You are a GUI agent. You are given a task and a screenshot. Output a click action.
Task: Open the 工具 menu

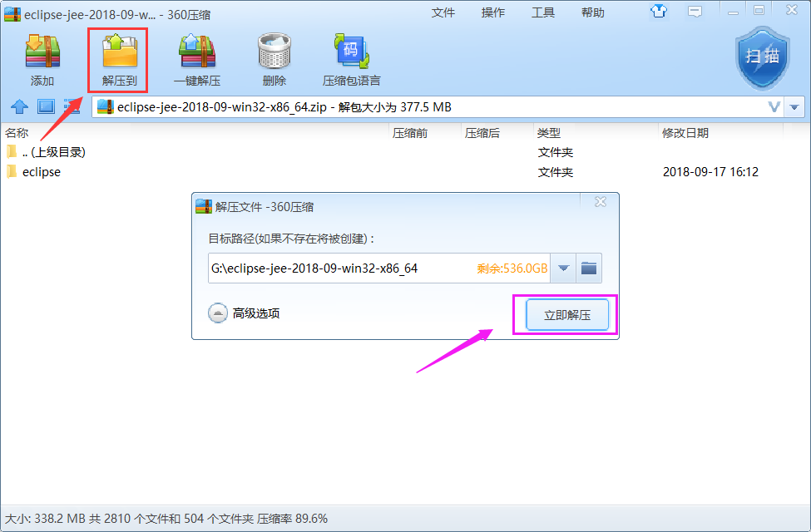tap(543, 12)
